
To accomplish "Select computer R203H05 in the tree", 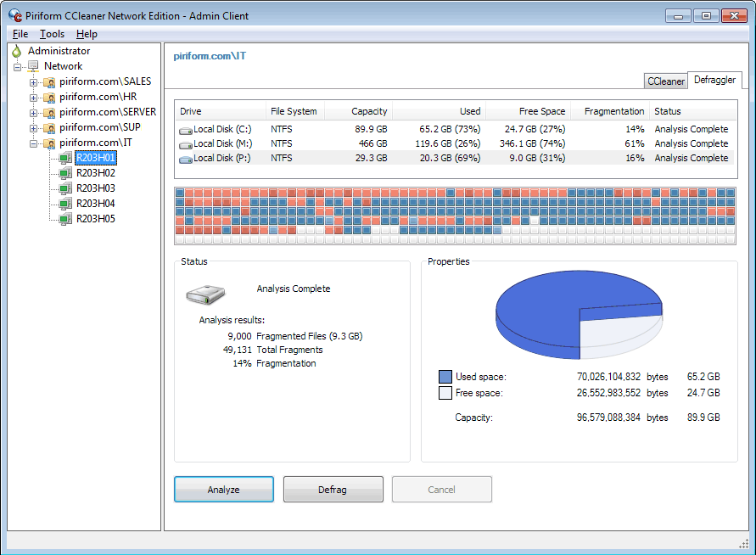I will click(x=95, y=219).
